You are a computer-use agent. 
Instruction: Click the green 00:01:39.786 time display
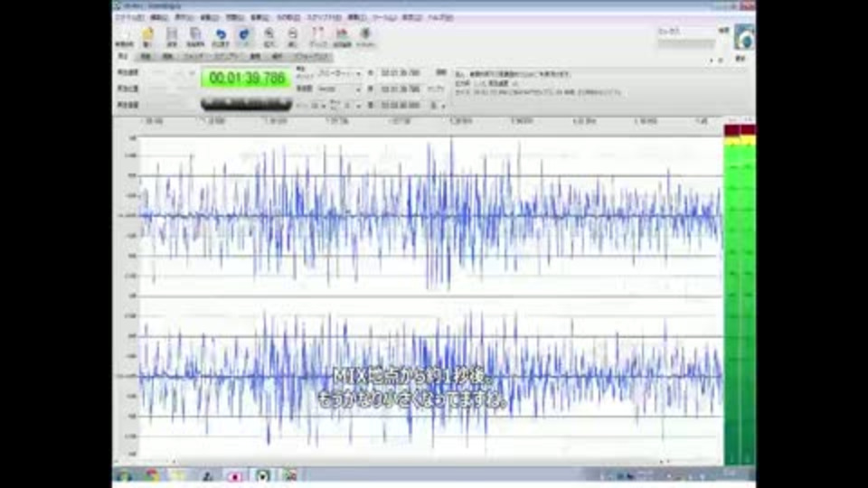(246, 78)
